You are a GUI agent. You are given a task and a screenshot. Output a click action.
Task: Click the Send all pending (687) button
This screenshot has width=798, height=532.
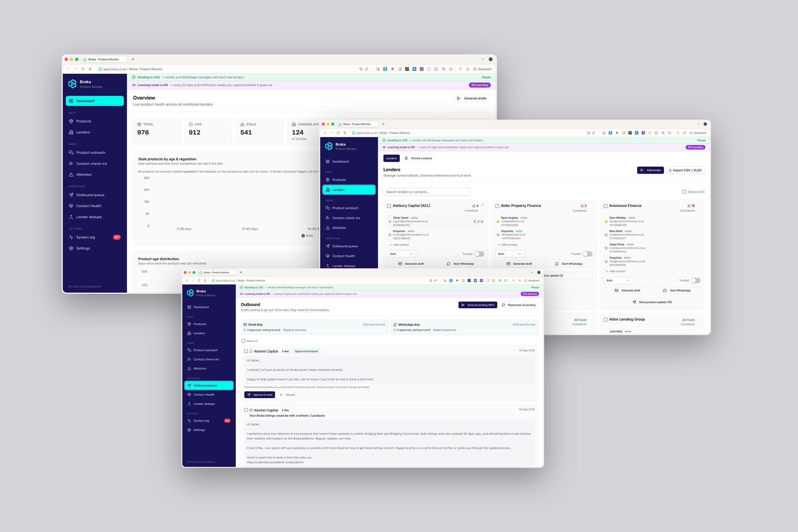(478, 305)
